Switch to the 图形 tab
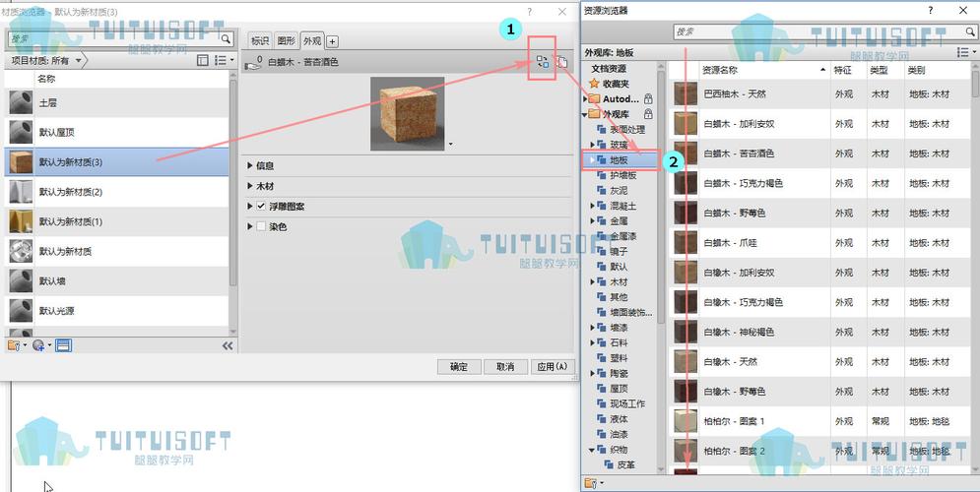The image size is (980, 492). click(x=287, y=41)
